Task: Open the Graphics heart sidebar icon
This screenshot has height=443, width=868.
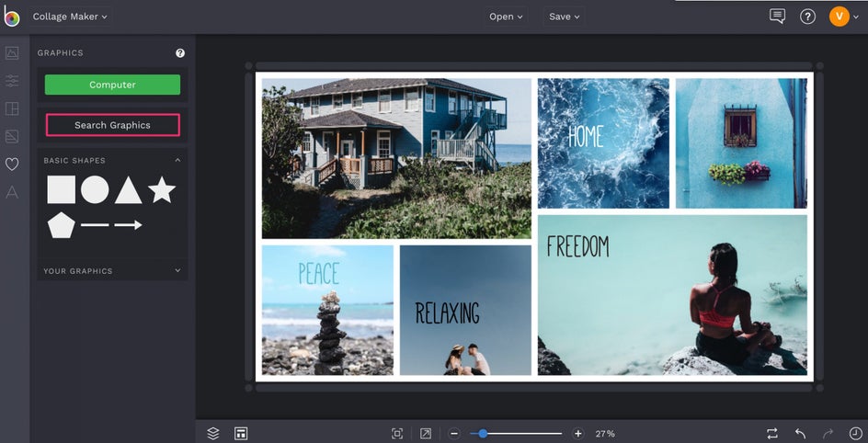Action: point(12,164)
